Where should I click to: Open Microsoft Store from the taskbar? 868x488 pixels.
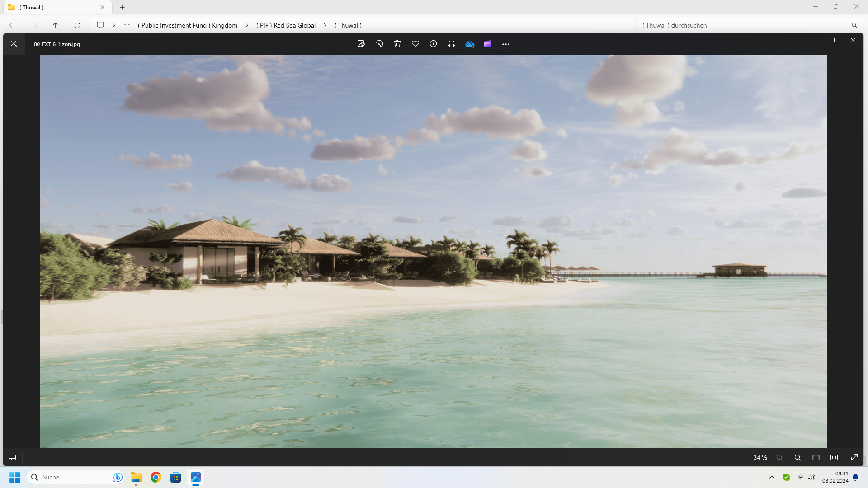pyautogui.click(x=176, y=477)
